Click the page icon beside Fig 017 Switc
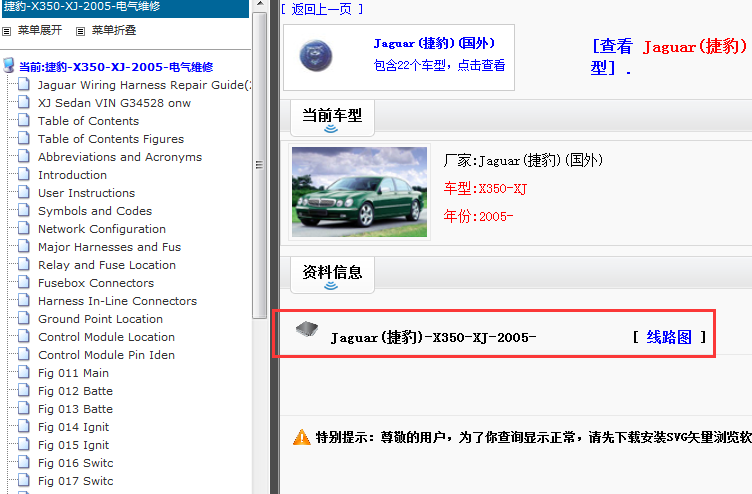 (x=24, y=480)
